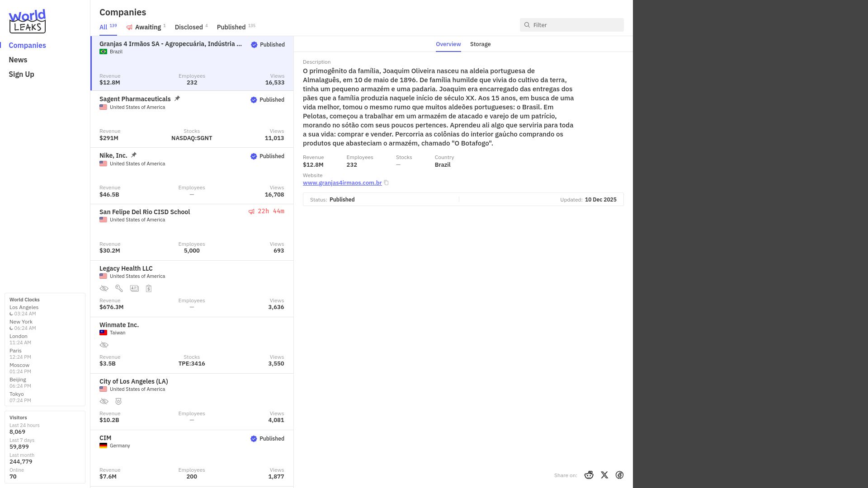Click Legacy Health crossed-eye icon
This screenshot has width=868, height=488.
[x=104, y=288]
